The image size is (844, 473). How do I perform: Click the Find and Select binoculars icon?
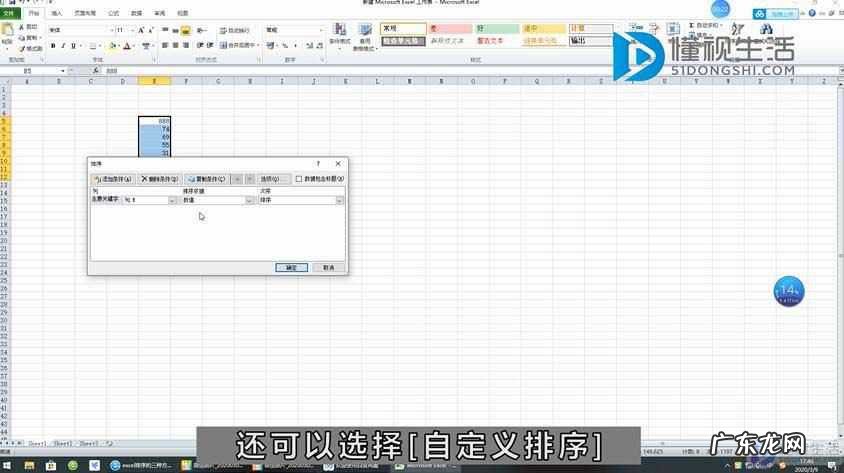click(x=766, y=29)
